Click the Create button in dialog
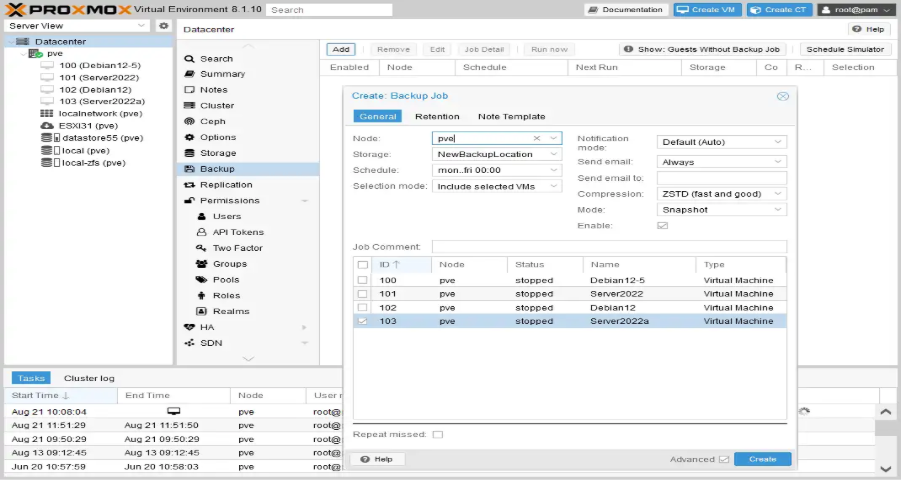This screenshot has height=480, width=901. coord(762,459)
